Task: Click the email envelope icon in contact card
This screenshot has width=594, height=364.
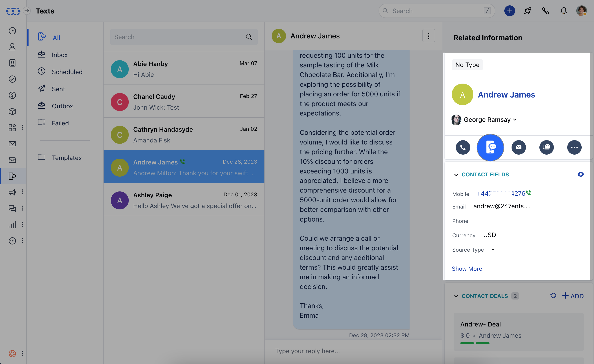Action: click(x=518, y=147)
